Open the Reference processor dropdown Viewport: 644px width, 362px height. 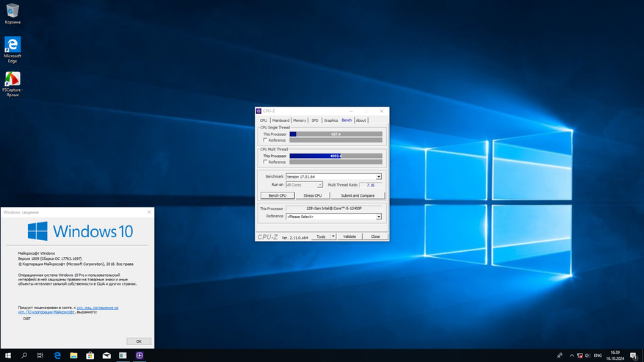pyautogui.click(x=379, y=217)
